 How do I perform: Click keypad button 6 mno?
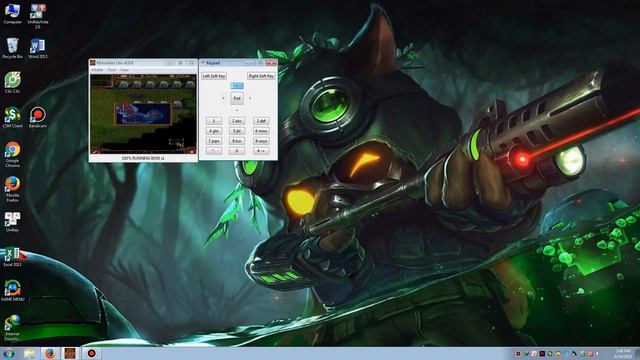(x=261, y=131)
